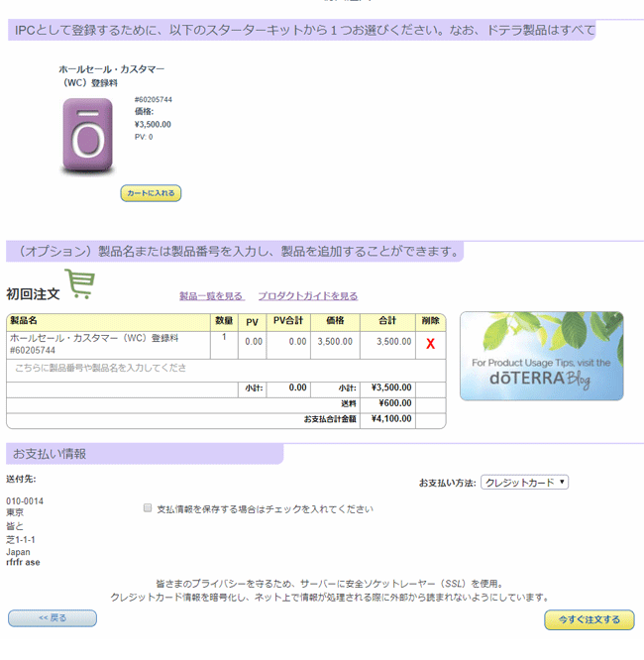Click the 削除 column header
The width and height of the screenshot is (644, 660).
tap(430, 321)
